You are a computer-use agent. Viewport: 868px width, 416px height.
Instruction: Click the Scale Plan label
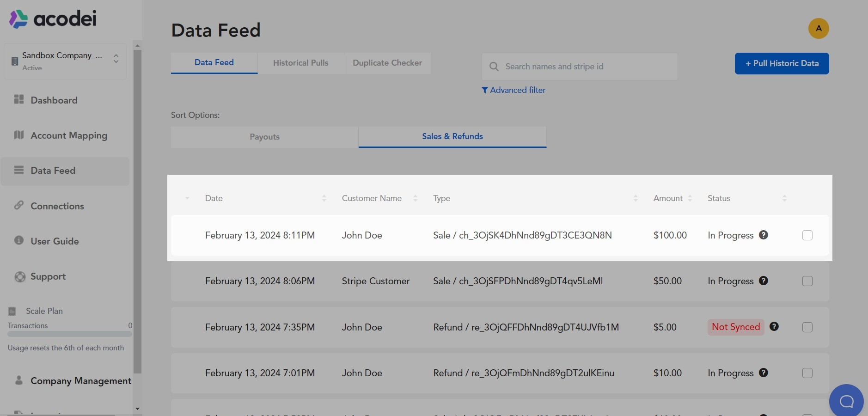(x=44, y=311)
